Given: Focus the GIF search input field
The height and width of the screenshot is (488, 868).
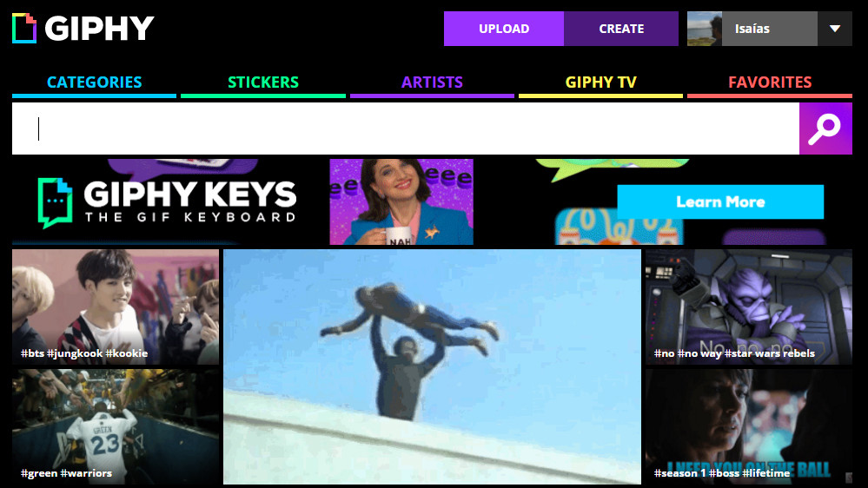Looking at the screenshot, I should (406, 129).
